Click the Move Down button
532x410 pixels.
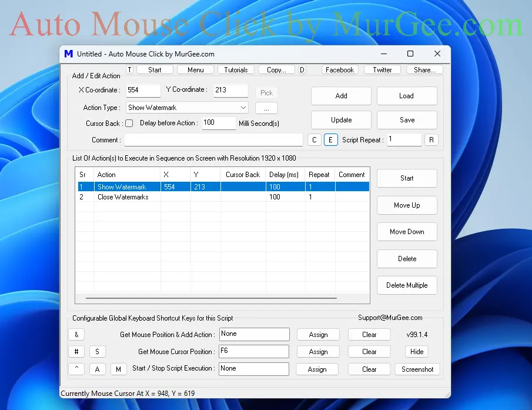pos(407,232)
